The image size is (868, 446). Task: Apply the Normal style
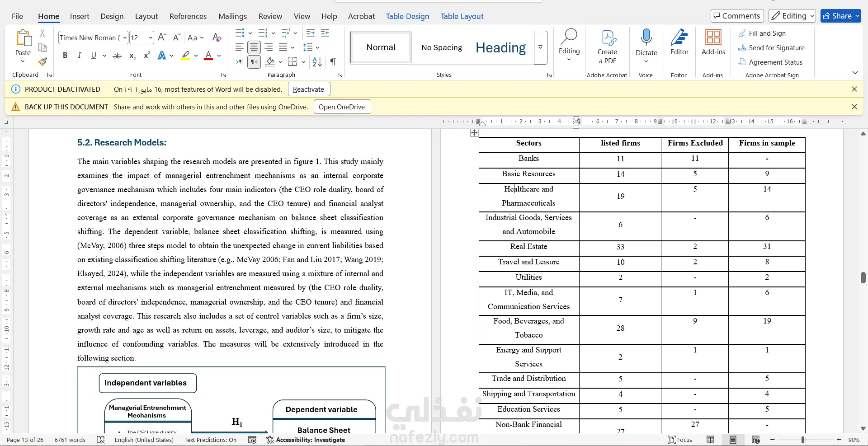[381, 47]
